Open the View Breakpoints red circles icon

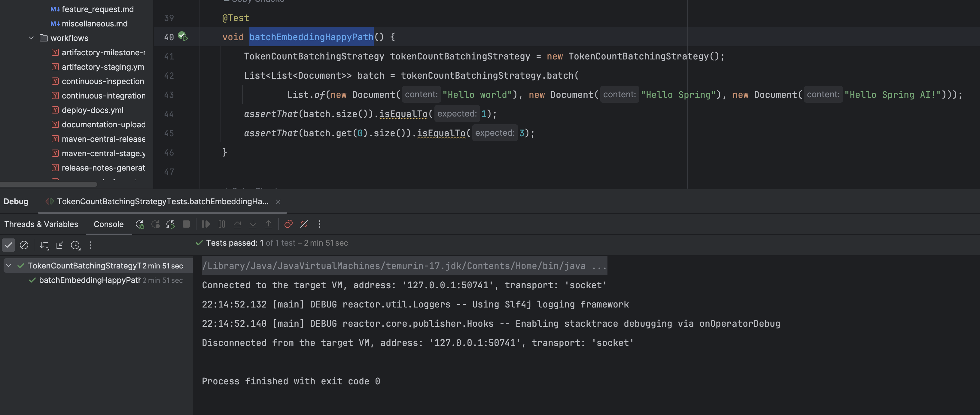(288, 224)
